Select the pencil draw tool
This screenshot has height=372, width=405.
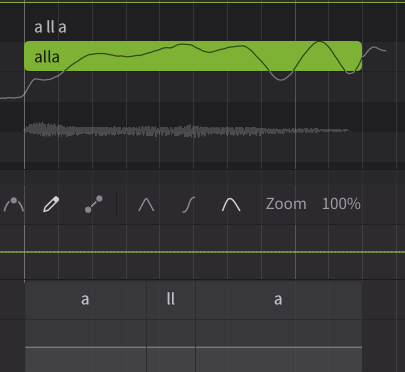[x=51, y=204]
